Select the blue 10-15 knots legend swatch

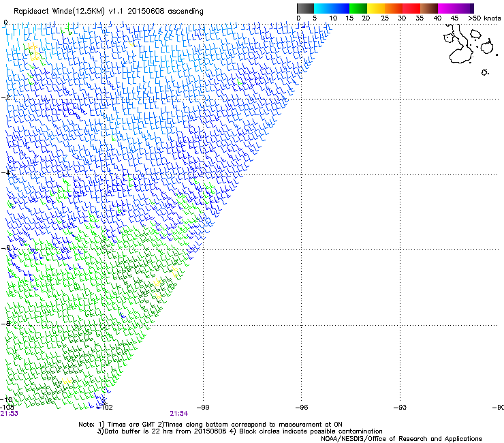(340, 8)
